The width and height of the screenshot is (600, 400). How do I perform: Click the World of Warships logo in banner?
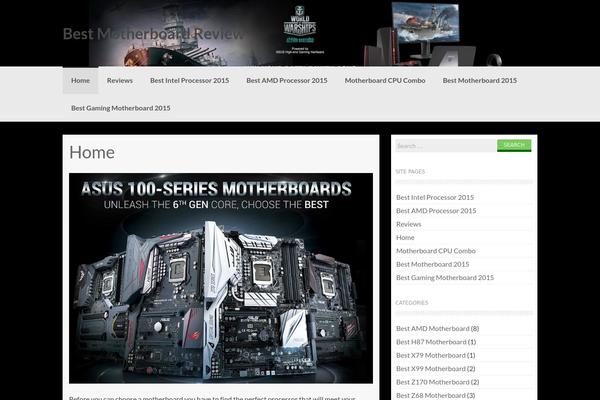(x=300, y=25)
